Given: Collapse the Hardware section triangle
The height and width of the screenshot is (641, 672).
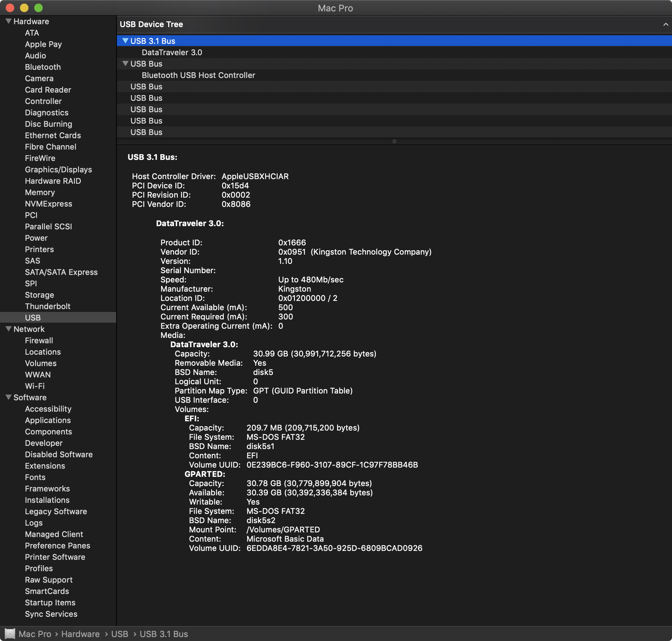Looking at the screenshot, I should (9, 21).
